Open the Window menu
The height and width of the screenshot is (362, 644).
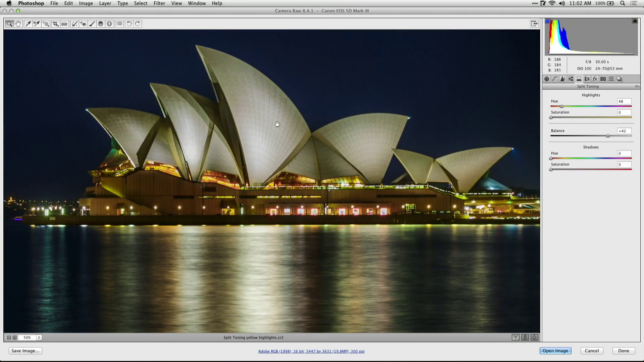pos(197,3)
